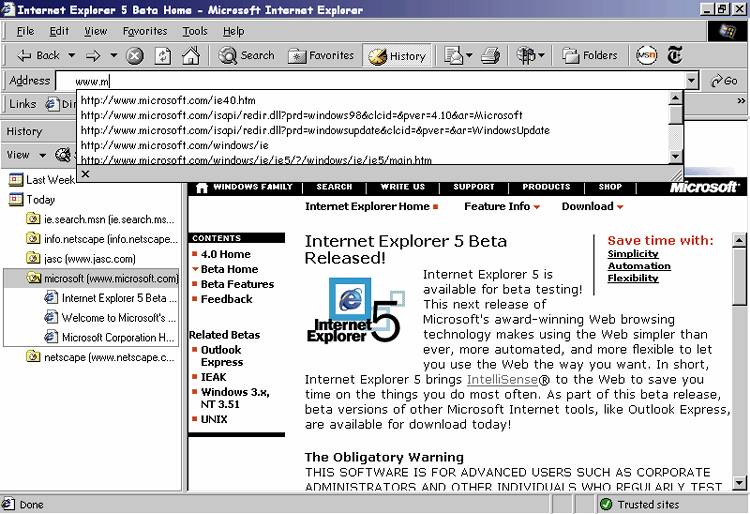Expand the ie.search.msn history folder
The width and height of the screenshot is (750, 514).
coord(100,219)
